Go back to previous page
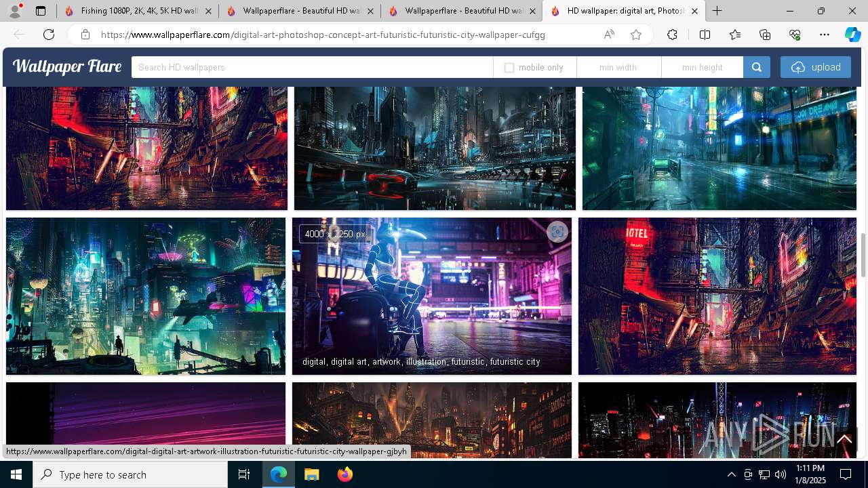The image size is (868, 488). 19,35
